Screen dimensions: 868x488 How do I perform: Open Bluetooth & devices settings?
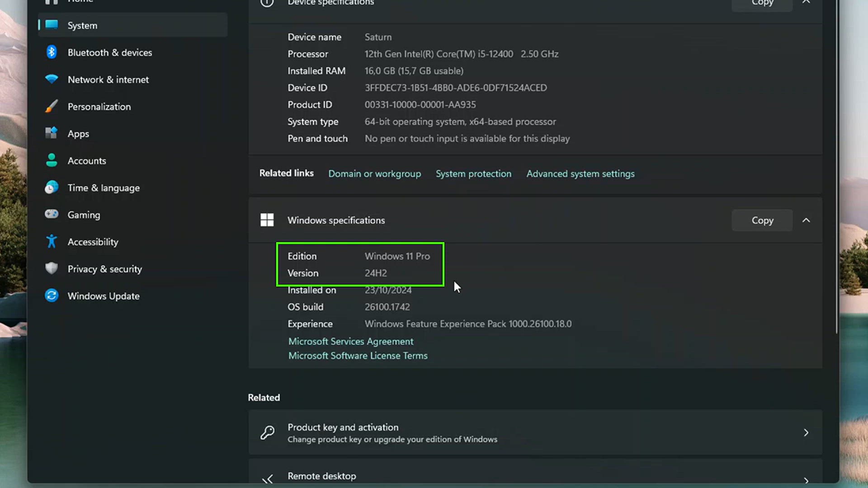click(132, 52)
